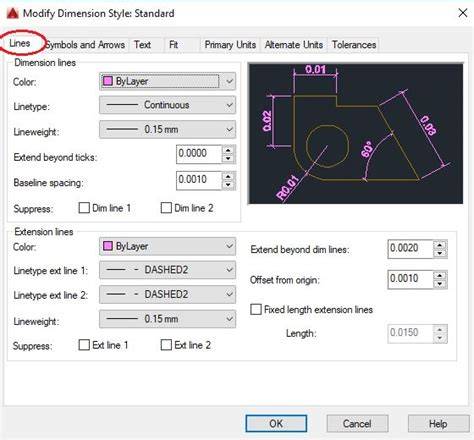Go to the Tolerances tab
Viewport: 474px width, 440px height.
pyautogui.click(x=354, y=45)
